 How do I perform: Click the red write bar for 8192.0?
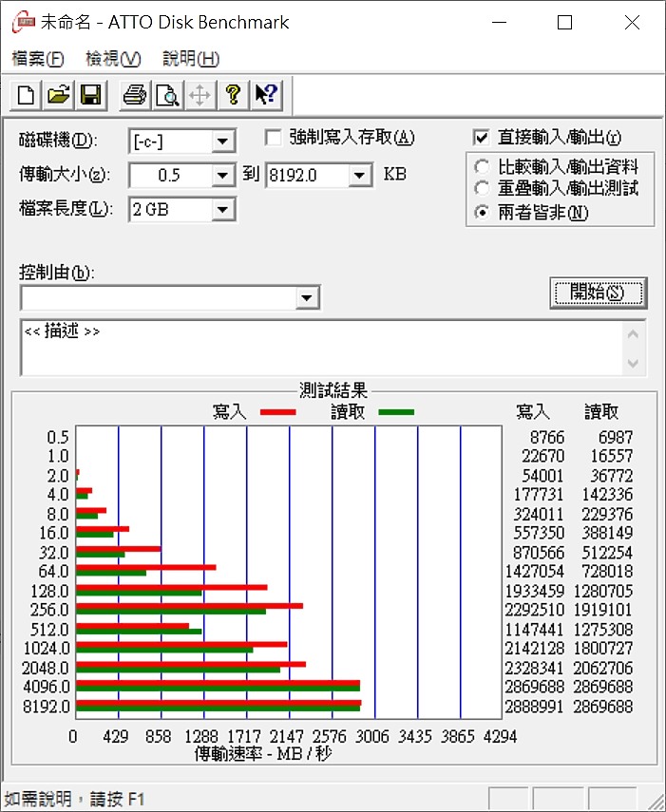(219, 703)
